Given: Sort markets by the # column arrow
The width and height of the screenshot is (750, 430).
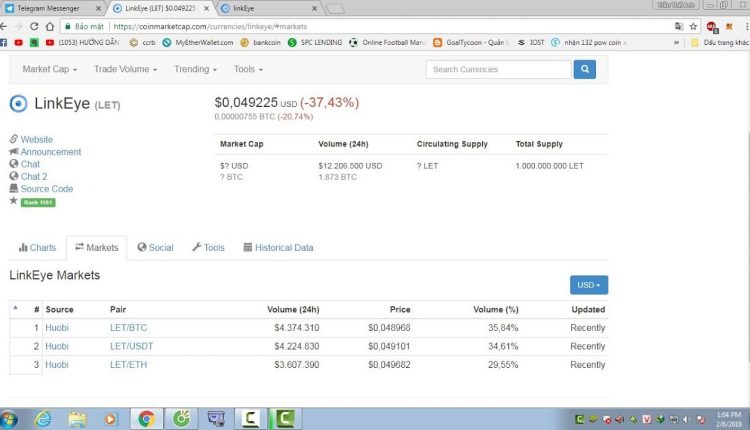Looking at the screenshot, I should point(15,308).
